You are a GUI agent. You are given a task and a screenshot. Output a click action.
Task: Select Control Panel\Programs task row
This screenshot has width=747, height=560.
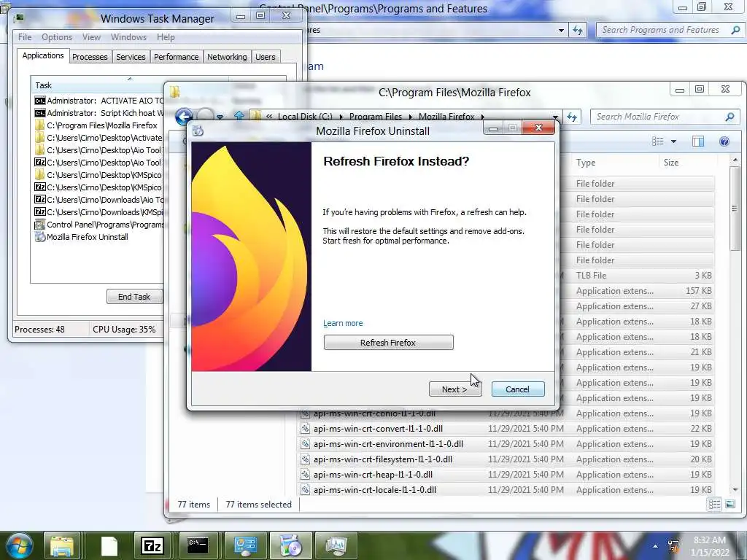click(98, 225)
